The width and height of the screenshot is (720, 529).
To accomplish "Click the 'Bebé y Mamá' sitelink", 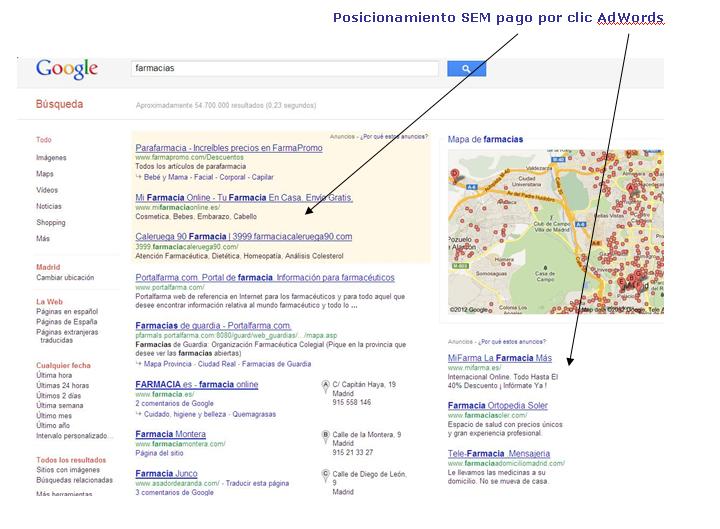I will pos(166,177).
